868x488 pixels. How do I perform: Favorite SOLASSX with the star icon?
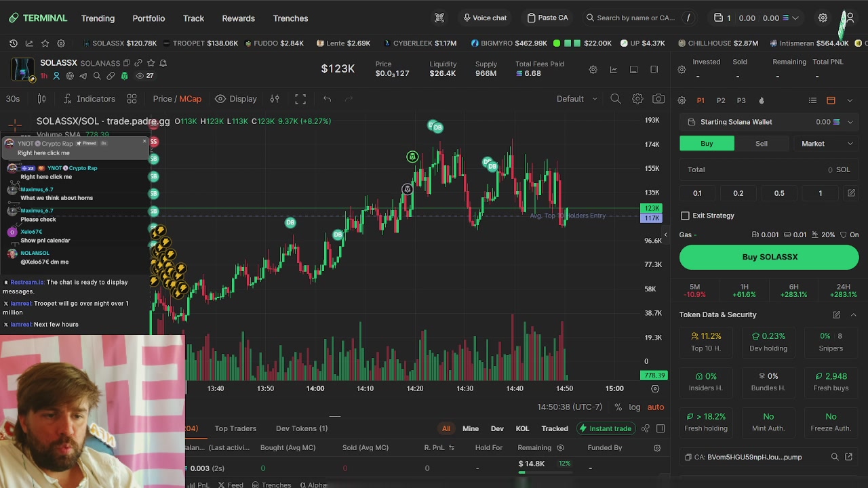151,63
